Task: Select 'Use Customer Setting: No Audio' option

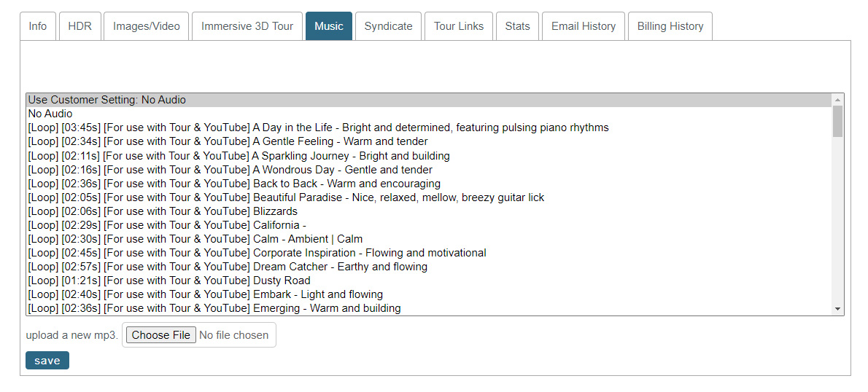Action: [x=429, y=100]
